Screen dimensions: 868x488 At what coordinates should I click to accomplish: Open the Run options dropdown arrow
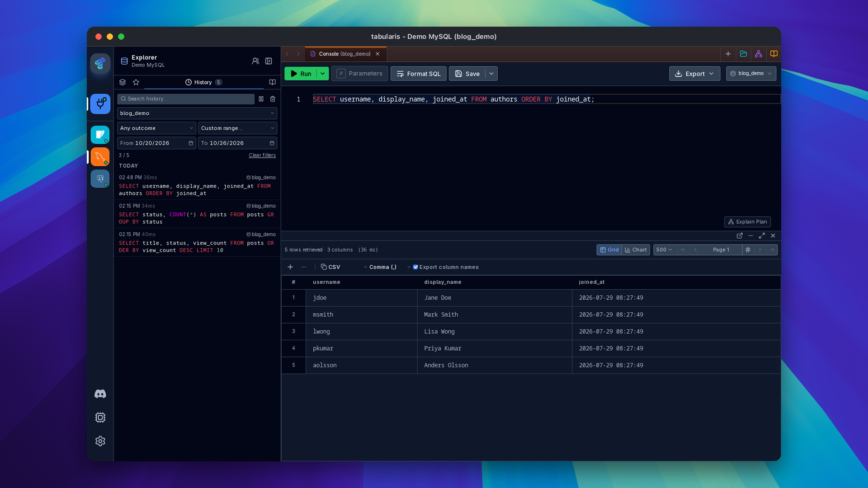322,74
